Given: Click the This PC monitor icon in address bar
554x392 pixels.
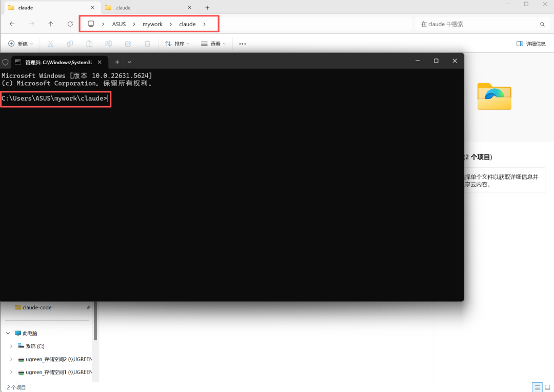Looking at the screenshot, I should [x=91, y=24].
